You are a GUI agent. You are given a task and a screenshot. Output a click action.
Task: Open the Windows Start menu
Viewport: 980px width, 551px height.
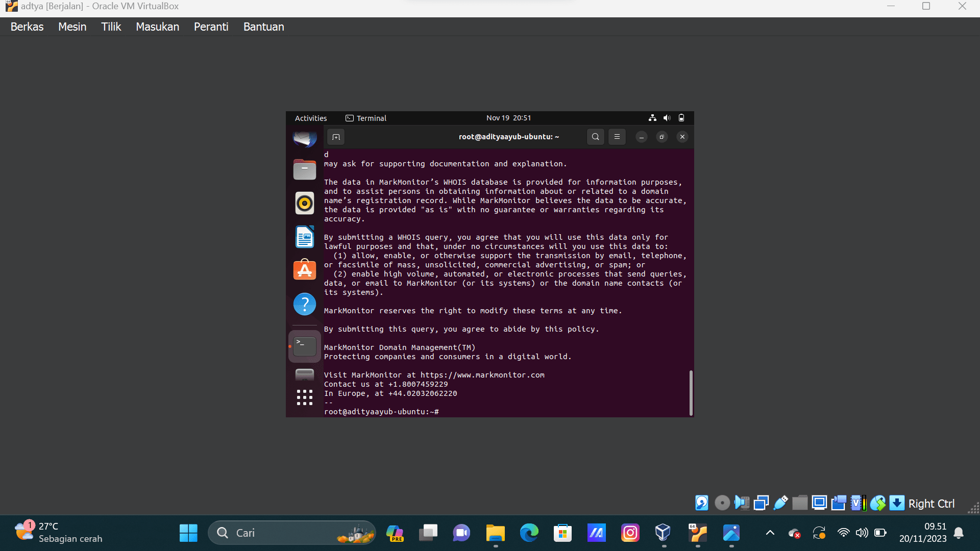(188, 533)
